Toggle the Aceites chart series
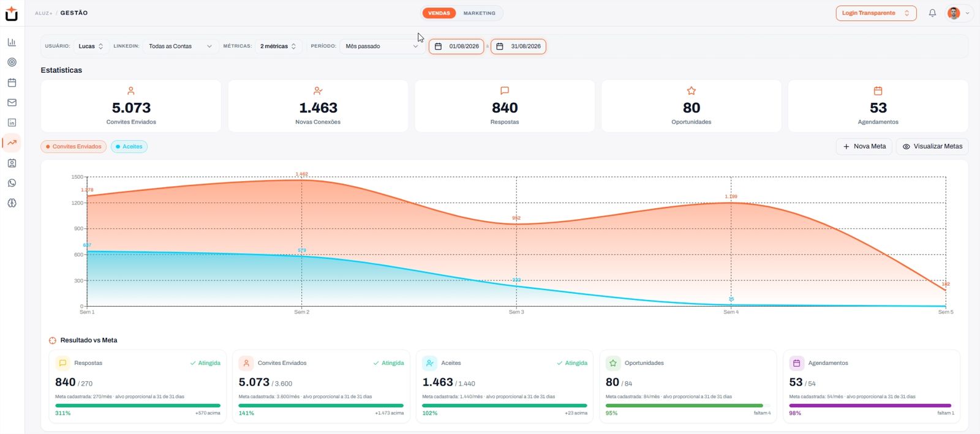 [129, 146]
